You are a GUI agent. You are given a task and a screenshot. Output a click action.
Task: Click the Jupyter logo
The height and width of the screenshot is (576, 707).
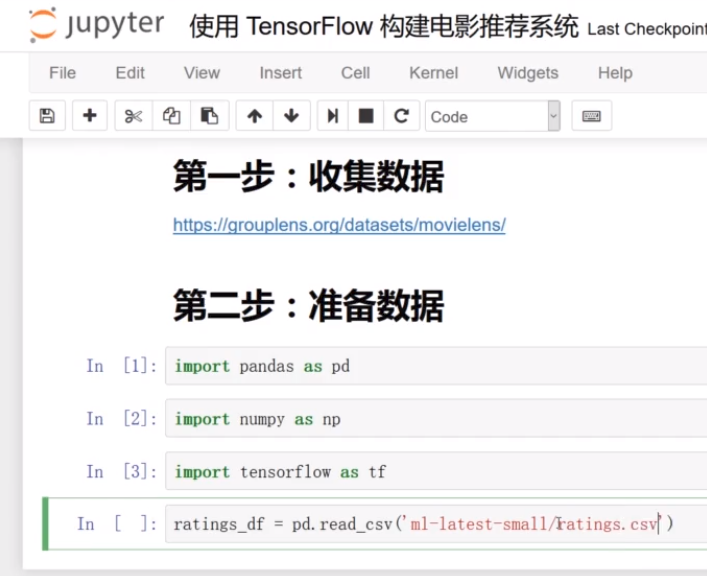[96, 25]
